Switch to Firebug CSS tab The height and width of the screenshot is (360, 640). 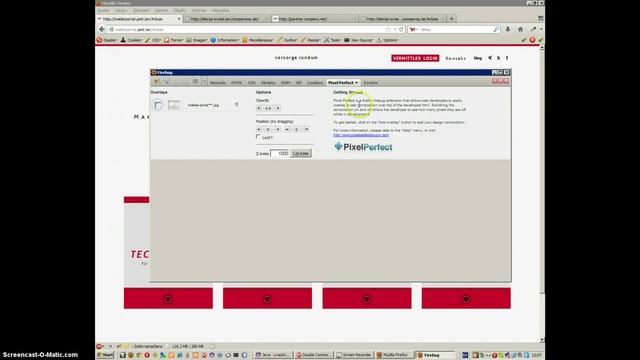coord(251,82)
